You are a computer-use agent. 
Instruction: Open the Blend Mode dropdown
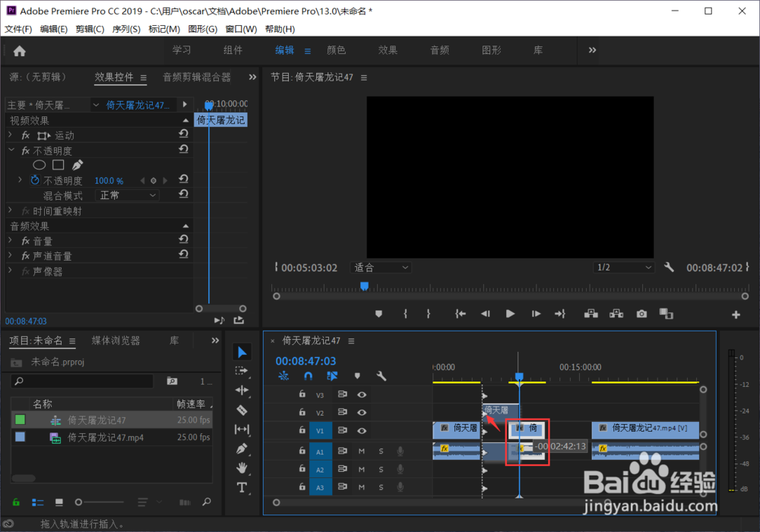coord(128,195)
